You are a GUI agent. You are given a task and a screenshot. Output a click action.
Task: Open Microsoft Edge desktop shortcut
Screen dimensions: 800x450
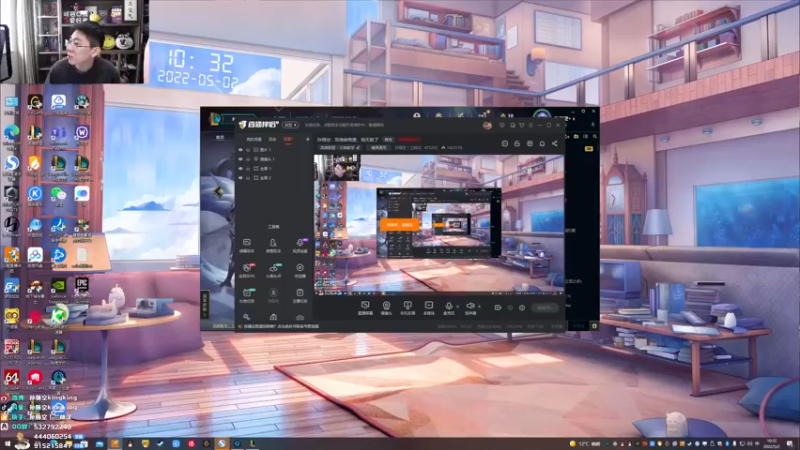coord(11,136)
